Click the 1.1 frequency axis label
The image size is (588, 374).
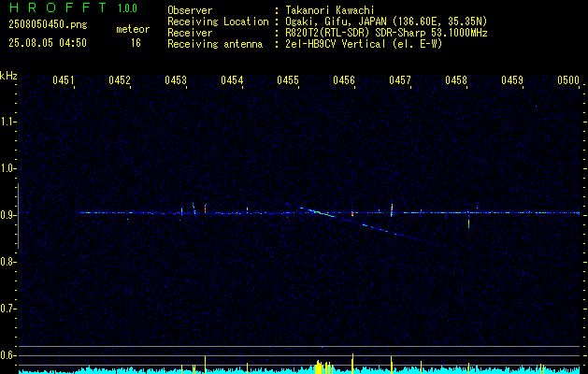coord(7,122)
